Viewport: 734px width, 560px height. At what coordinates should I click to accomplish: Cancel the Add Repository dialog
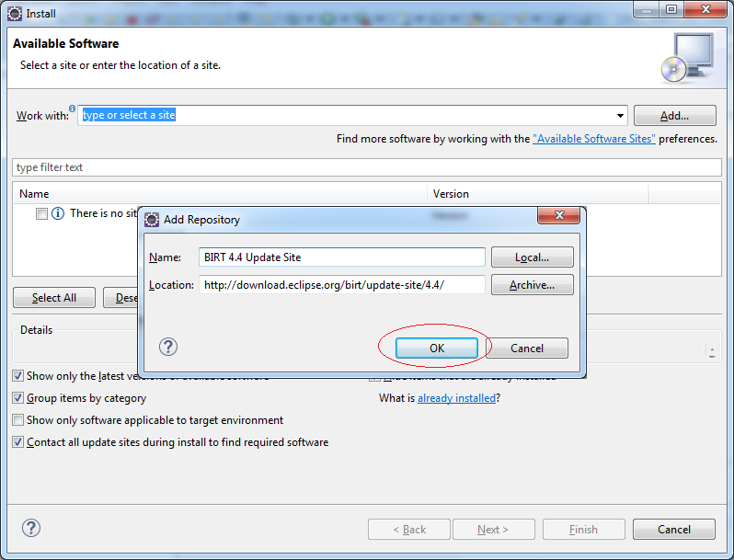click(527, 349)
